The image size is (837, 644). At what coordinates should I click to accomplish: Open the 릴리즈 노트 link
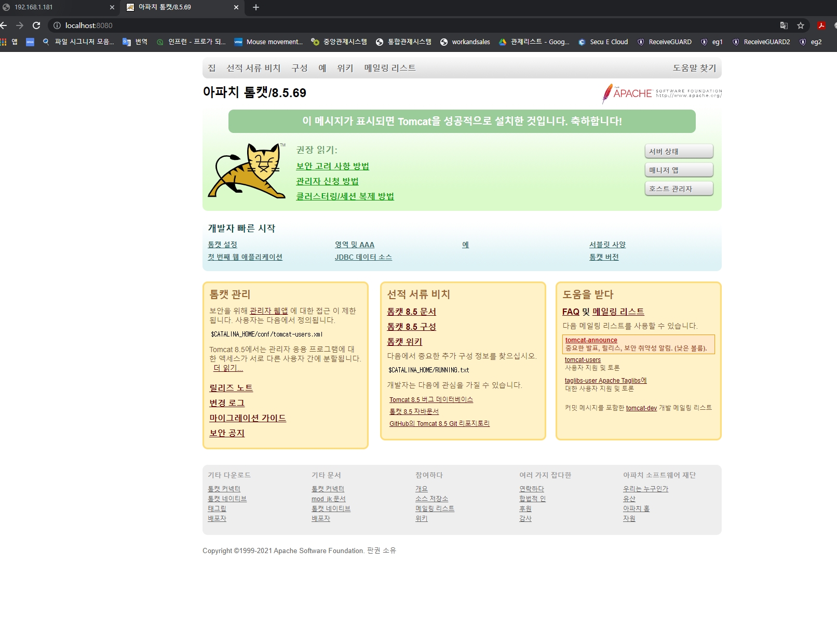click(231, 388)
